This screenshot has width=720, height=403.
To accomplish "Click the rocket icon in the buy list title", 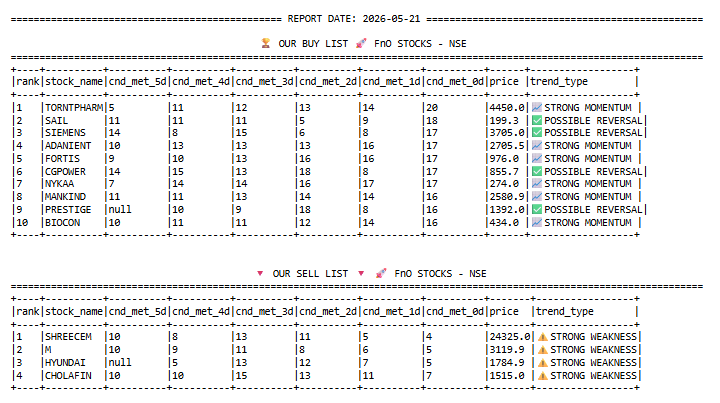I will click(361, 43).
